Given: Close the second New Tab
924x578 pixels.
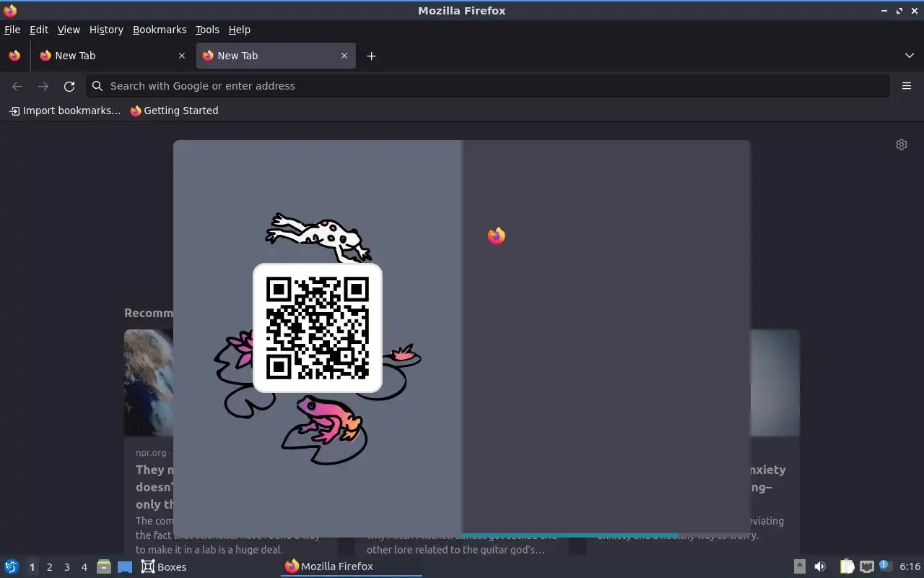Looking at the screenshot, I should tap(344, 56).
